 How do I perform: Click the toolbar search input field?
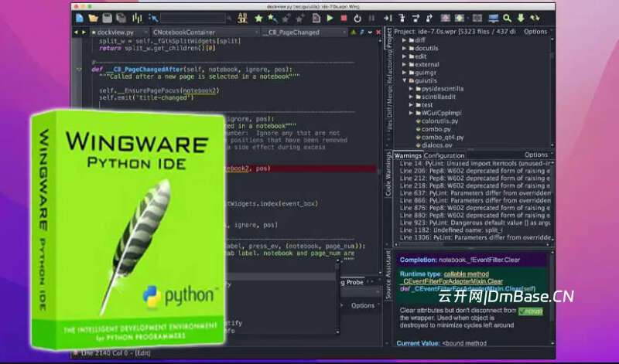pos(193,18)
